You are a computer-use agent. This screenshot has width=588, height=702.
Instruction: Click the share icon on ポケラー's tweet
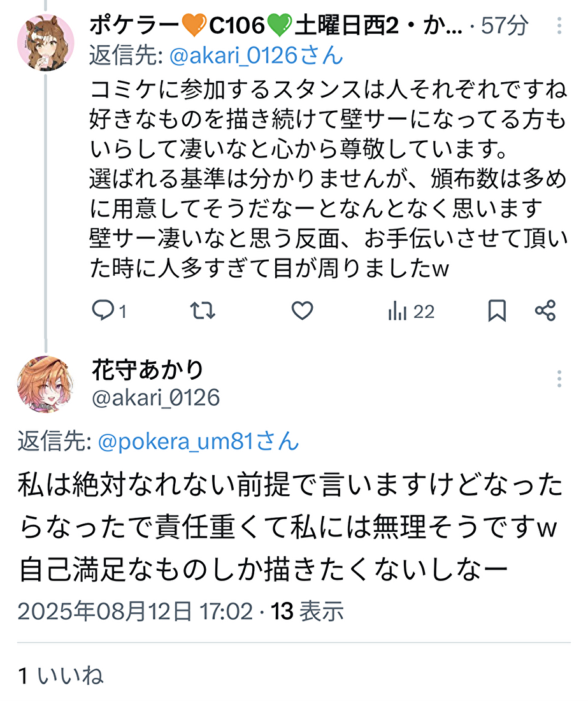click(x=545, y=311)
